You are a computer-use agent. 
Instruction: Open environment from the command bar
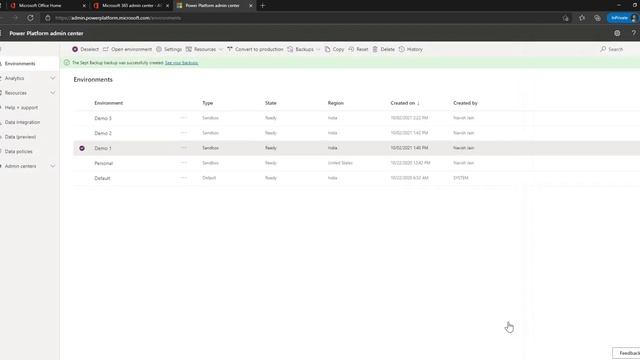127,49
